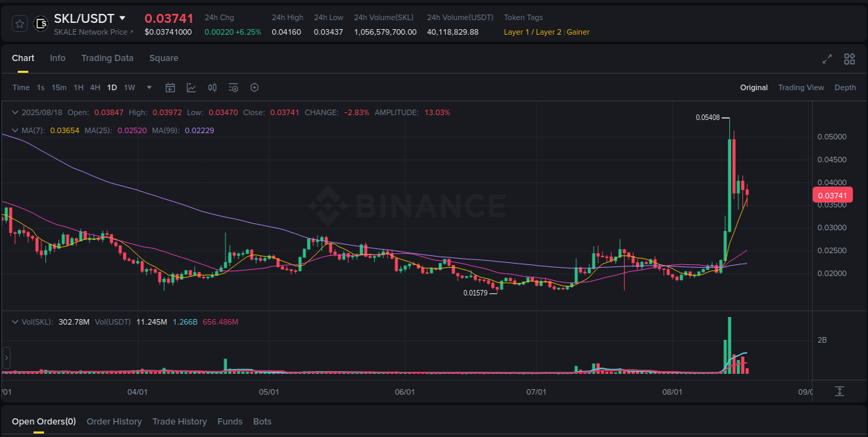Collapse the OHLC info row chevron
The image size is (868, 437).
15,112
